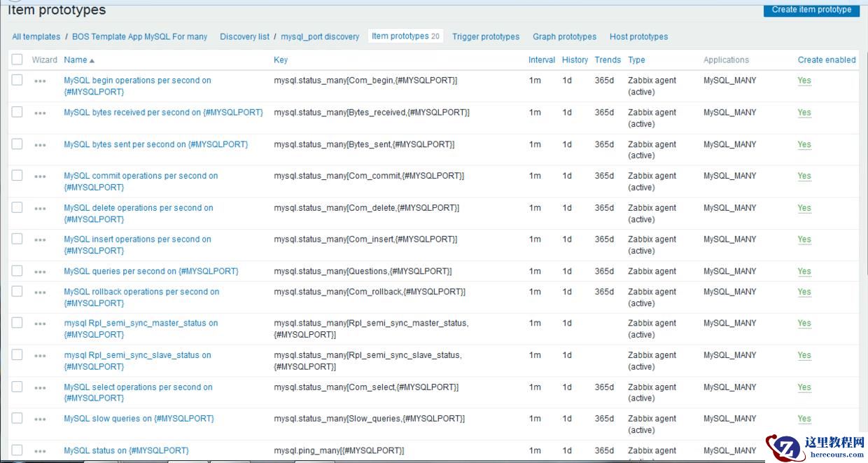The width and height of the screenshot is (868, 463).
Task: Check the MySQL select operations row checkbox
Action: 17,386
